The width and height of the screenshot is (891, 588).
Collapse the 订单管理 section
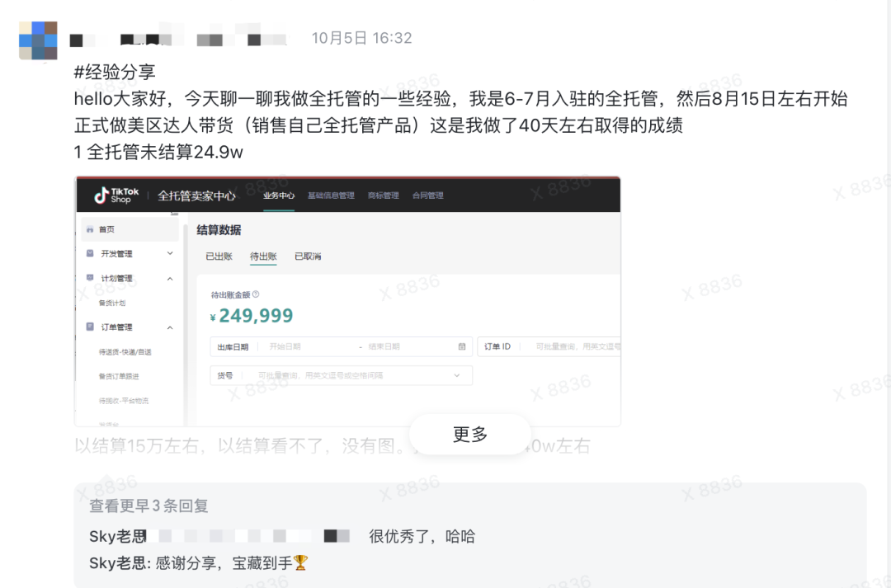[169, 327]
